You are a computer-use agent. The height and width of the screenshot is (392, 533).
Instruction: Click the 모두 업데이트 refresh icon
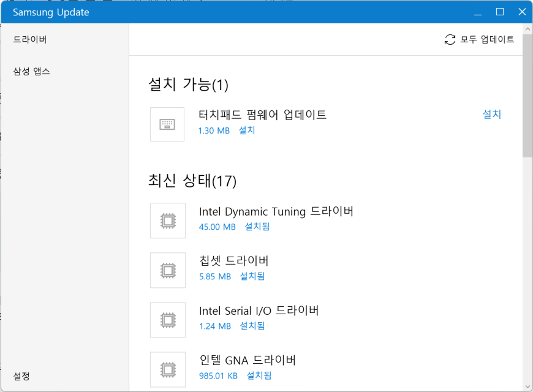(450, 39)
